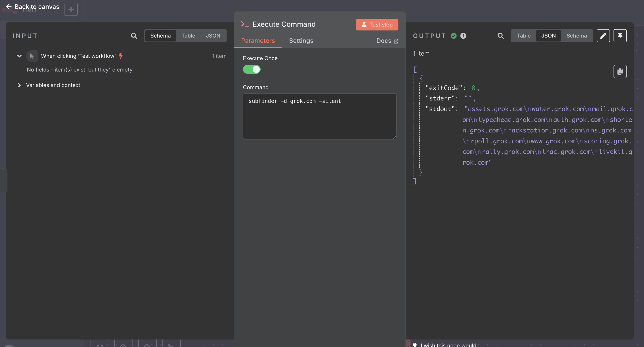644x347 pixels.
Task: Click the Execute Command node title
Action: tap(284, 24)
